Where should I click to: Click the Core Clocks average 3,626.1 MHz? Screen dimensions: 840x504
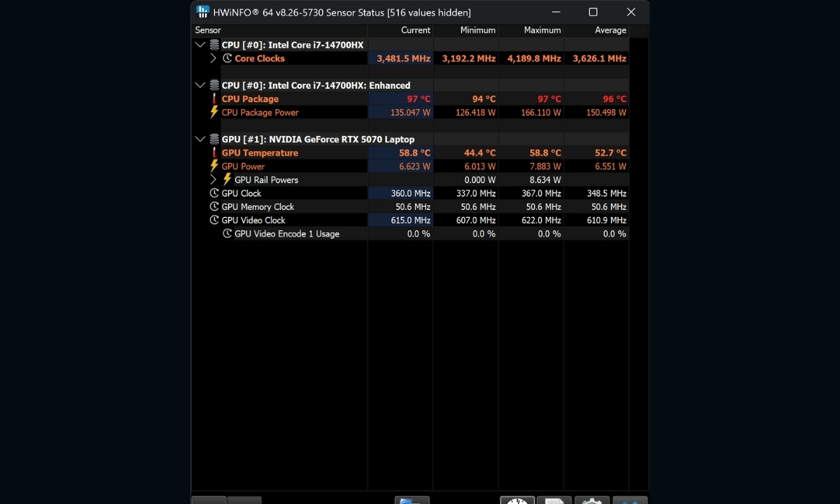click(599, 58)
